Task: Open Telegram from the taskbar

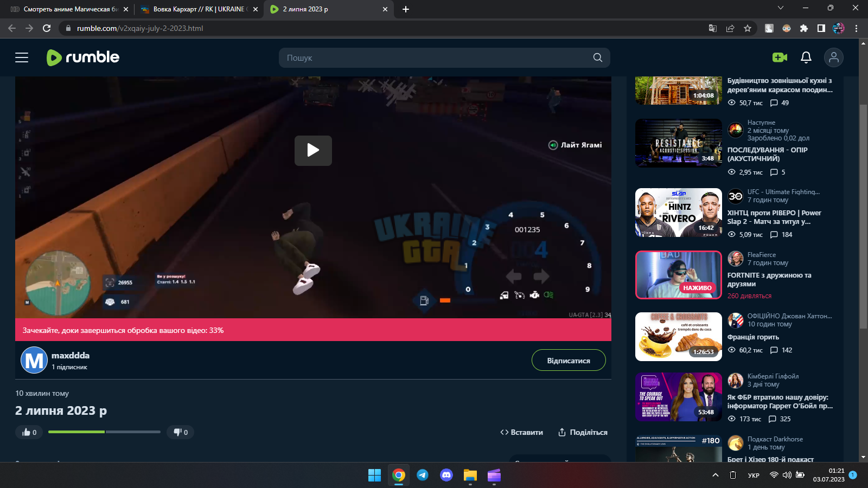Action: click(423, 476)
